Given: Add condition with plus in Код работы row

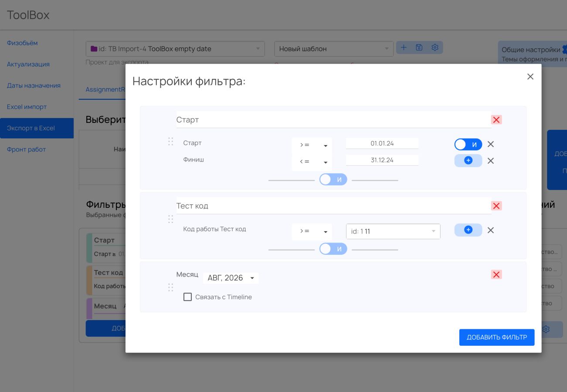Looking at the screenshot, I should (468, 230).
